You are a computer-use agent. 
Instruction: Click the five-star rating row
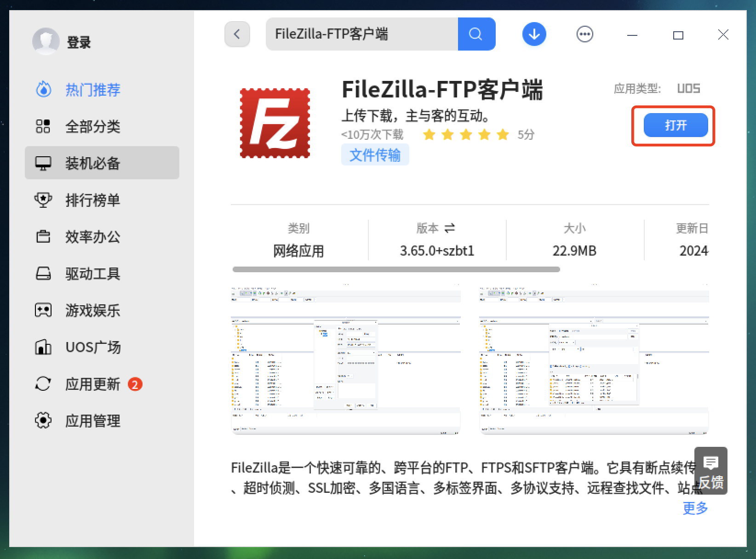[x=466, y=135]
